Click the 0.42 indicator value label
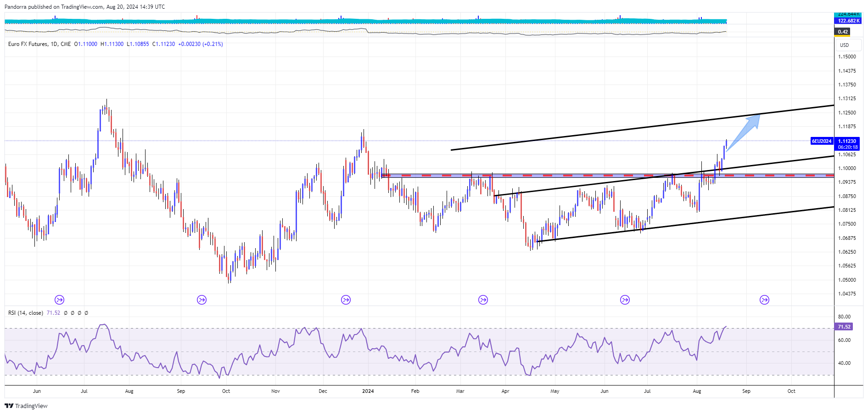This screenshot has height=414, width=868. point(843,32)
